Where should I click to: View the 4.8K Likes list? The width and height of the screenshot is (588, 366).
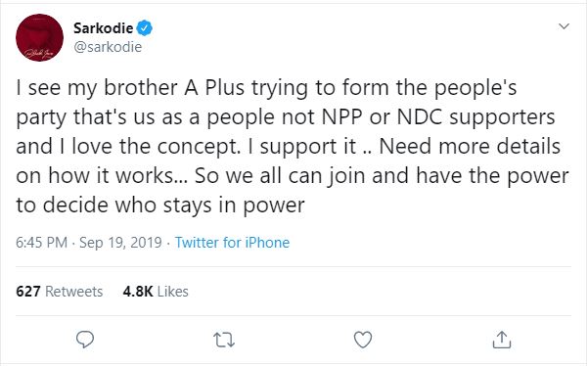coord(156,292)
